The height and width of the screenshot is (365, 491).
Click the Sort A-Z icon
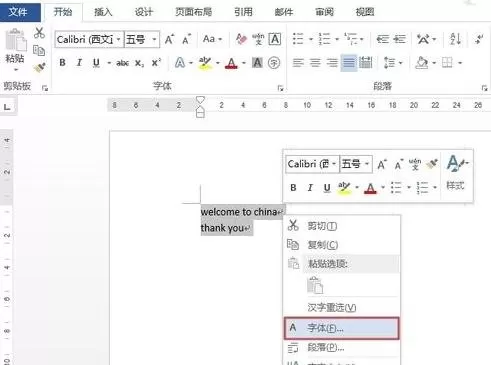click(456, 39)
